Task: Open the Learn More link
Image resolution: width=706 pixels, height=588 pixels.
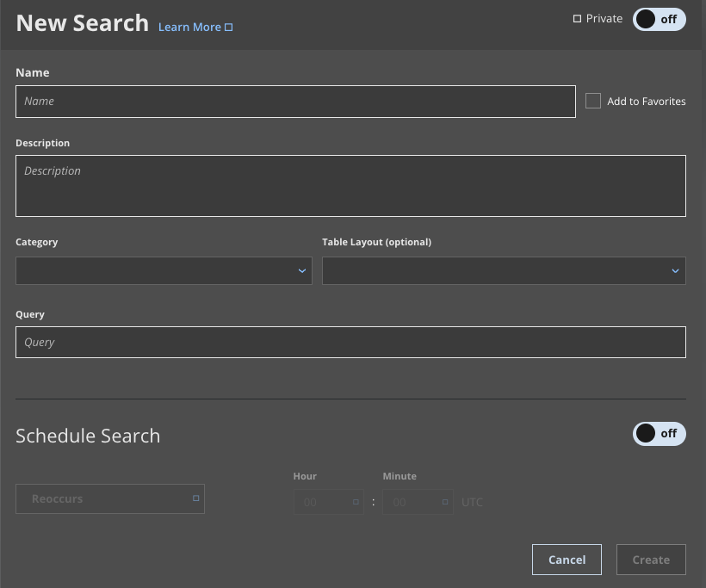Action: click(x=195, y=27)
